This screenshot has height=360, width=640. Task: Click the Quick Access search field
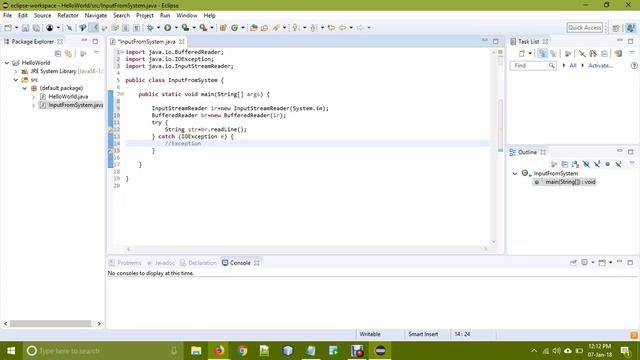click(x=584, y=28)
